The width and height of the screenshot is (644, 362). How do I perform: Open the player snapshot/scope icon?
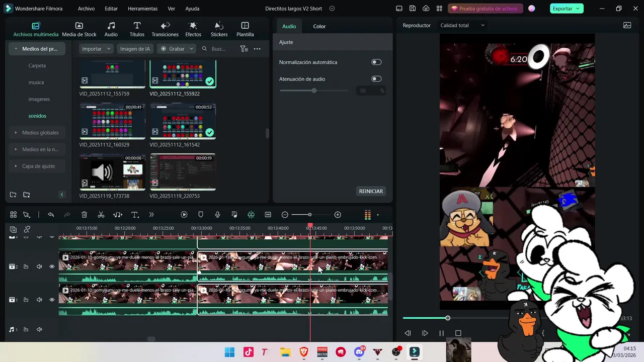pos(627,25)
